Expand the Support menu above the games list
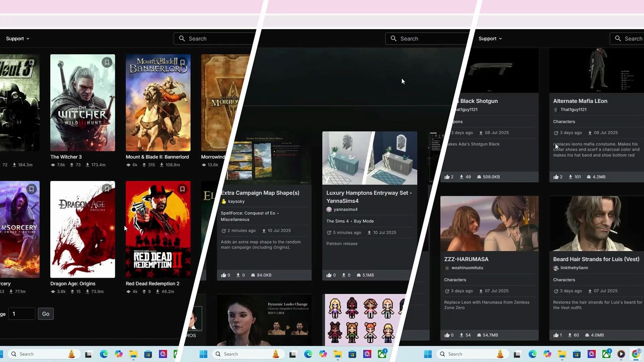The width and height of the screenshot is (644, 362). [18, 39]
